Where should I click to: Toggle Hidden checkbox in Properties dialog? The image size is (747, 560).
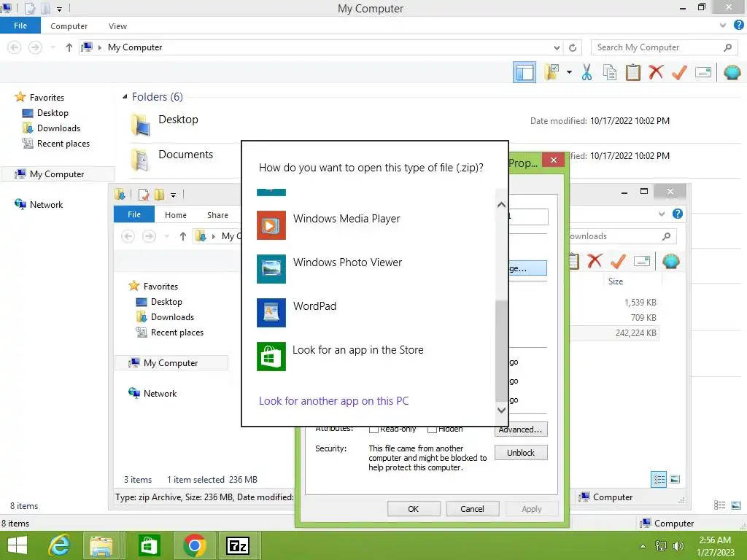point(432,429)
